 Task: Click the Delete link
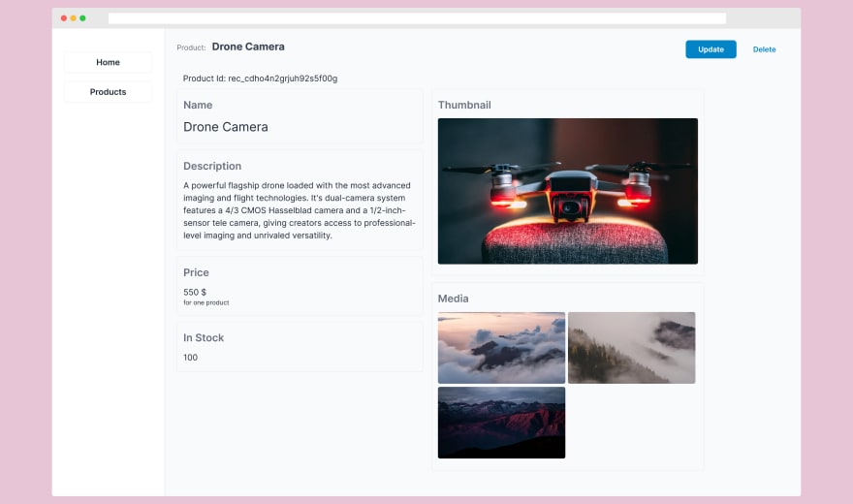pyautogui.click(x=764, y=49)
